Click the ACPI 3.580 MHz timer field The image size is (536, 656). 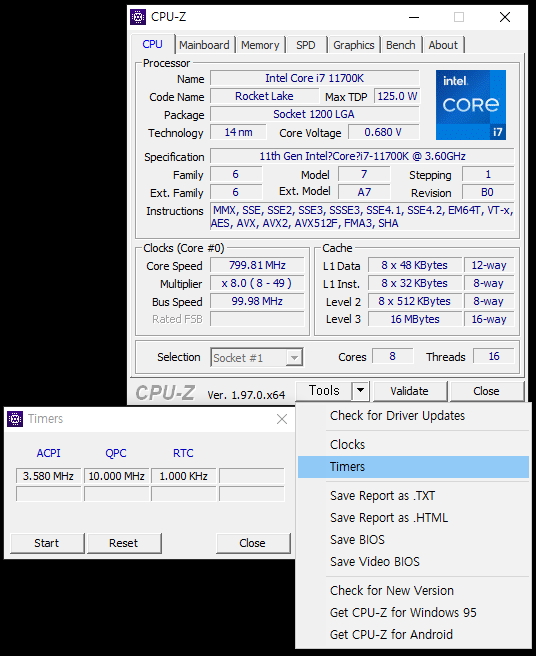(48, 476)
